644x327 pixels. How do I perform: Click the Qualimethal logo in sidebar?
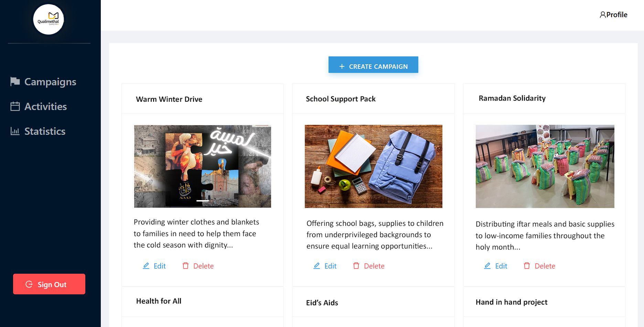[x=49, y=19]
